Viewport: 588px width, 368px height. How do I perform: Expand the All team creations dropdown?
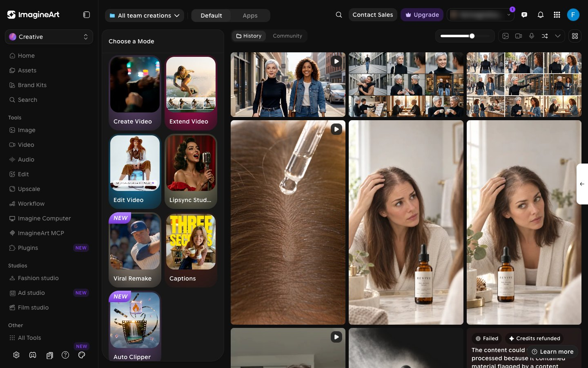[145, 16]
